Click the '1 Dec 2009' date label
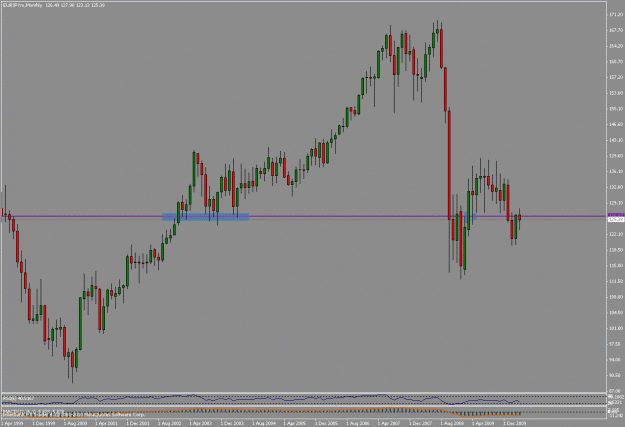 coord(515,423)
